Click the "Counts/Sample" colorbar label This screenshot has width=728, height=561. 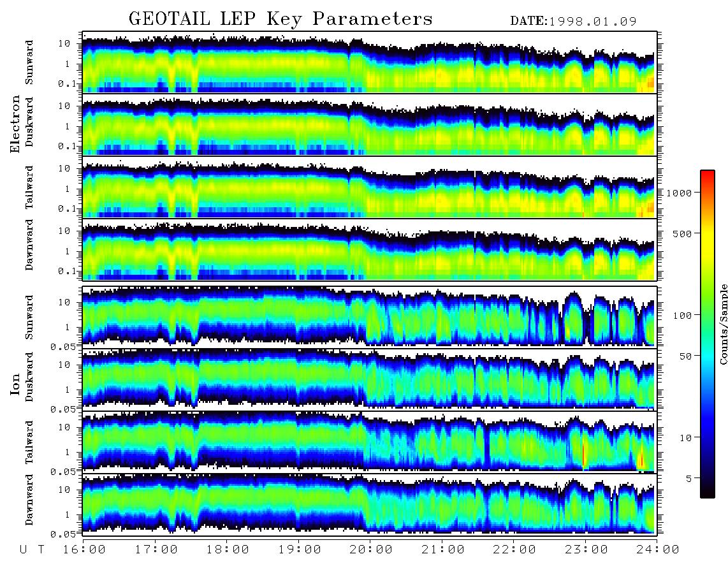pyautogui.click(x=723, y=324)
